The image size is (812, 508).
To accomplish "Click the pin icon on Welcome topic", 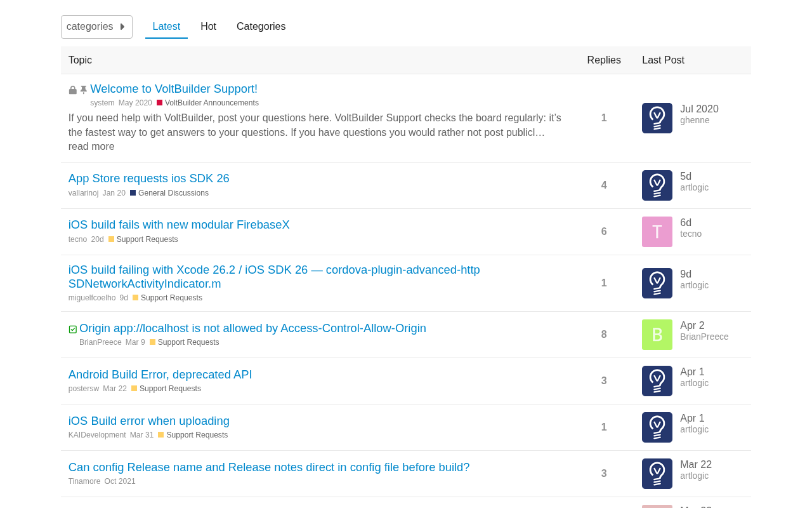I will point(83,90).
